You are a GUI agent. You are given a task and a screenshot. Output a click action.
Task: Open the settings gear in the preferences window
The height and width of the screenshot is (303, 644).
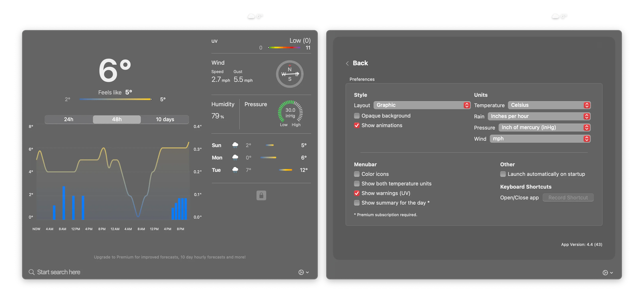pyautogui.click(x=606, y=273)
